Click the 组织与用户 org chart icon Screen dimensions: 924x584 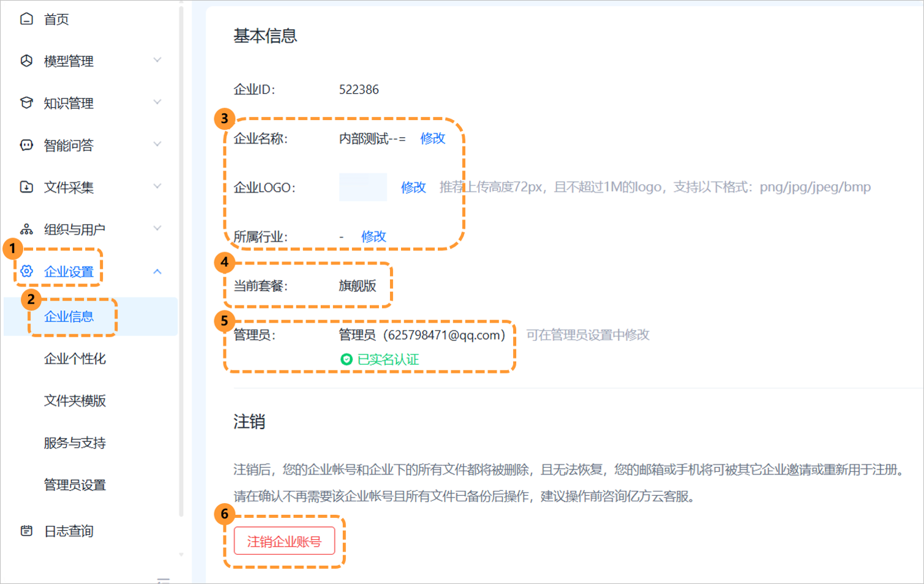[26, 230]
